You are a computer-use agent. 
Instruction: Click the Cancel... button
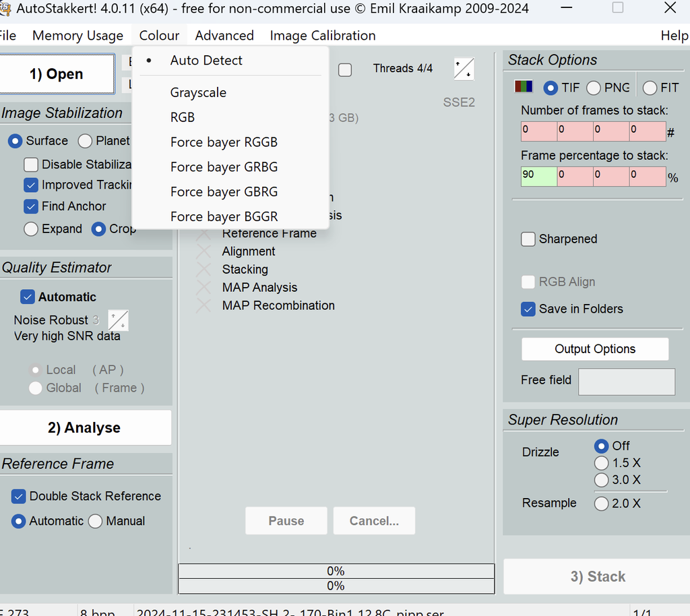374,520
